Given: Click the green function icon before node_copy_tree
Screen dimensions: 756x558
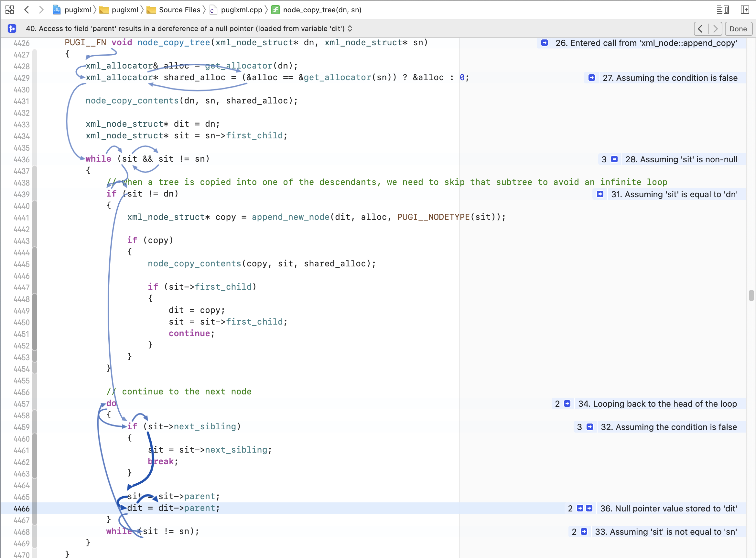Looking at the screenshot, I should [276, 10].
